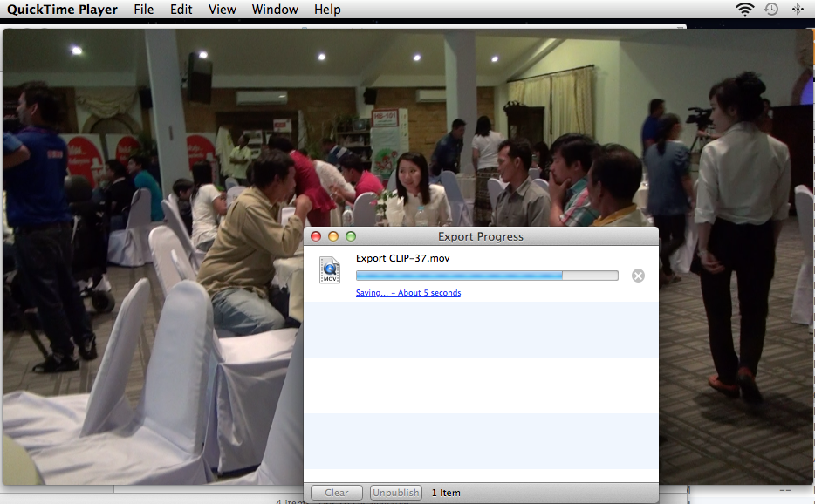
Task: Close the Export Progress window
Action: tap(316, 236)
